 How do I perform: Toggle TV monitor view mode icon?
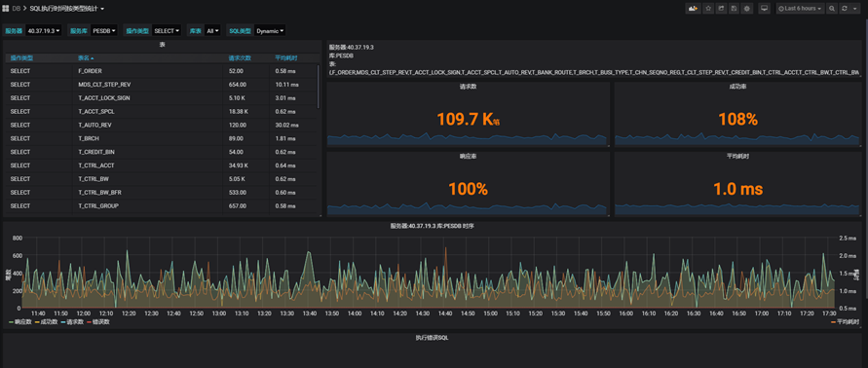765,9
